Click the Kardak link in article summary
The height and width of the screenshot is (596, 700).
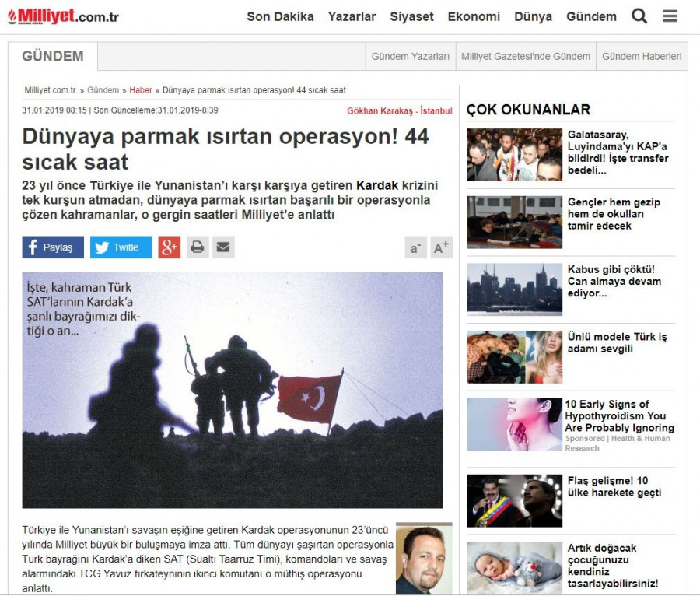click(x=376, y=185)
